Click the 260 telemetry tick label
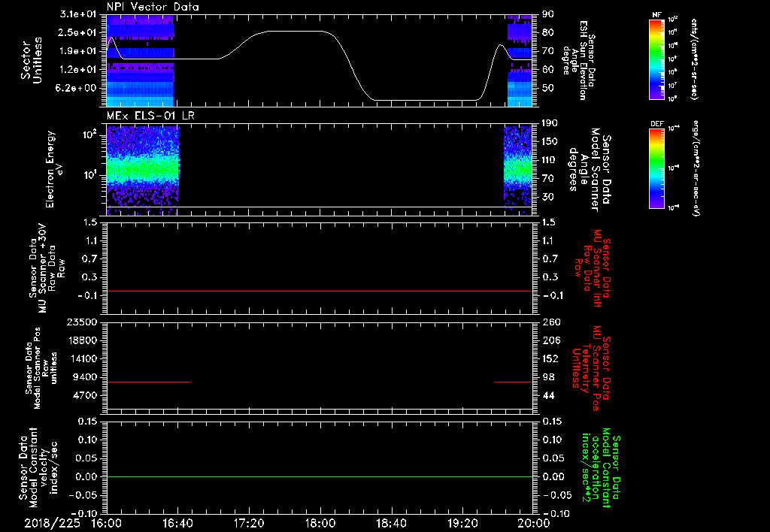The height and width of the screenshot is (532, 770). 551,322
